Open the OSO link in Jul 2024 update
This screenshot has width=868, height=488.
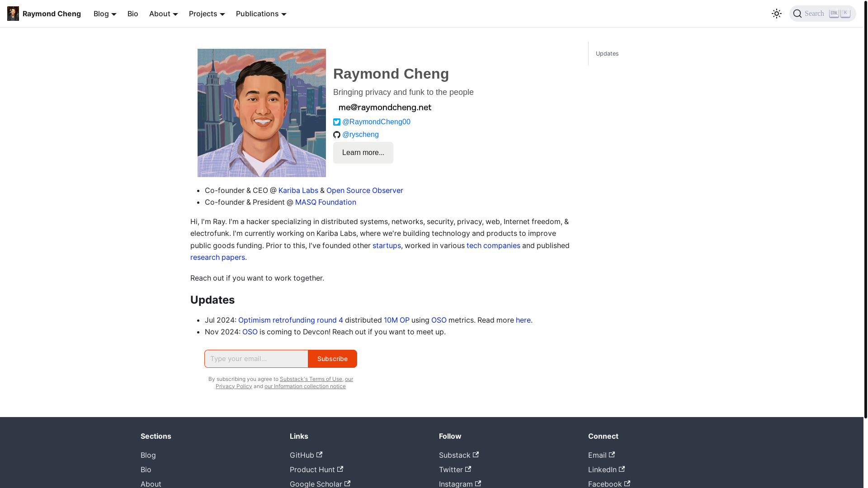439,320
